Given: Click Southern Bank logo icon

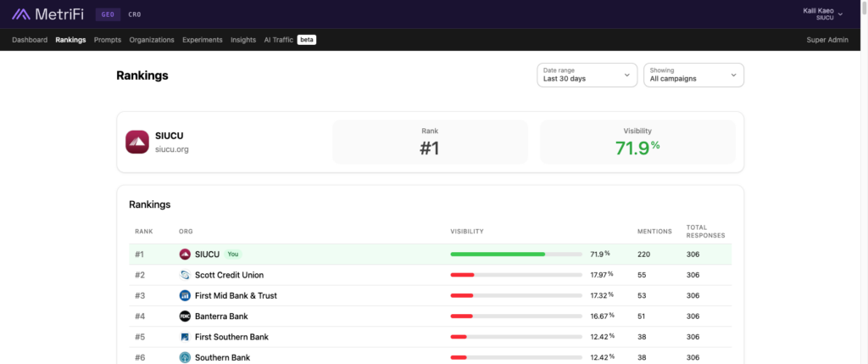Looking at the screenshot, I should tap(185, 357).
